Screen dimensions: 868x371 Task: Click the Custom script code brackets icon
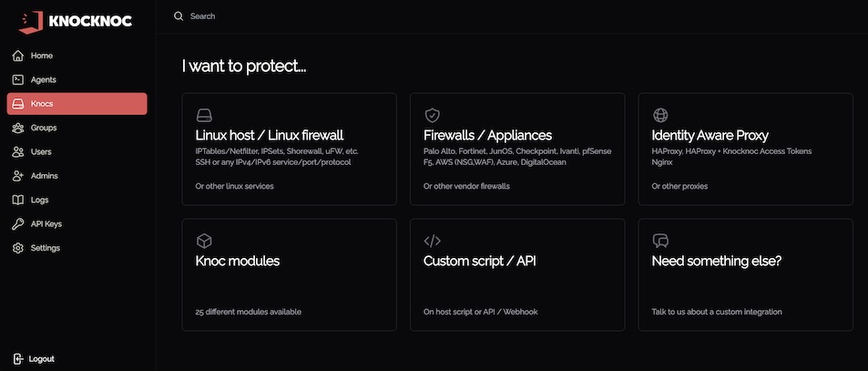(433, 241)
